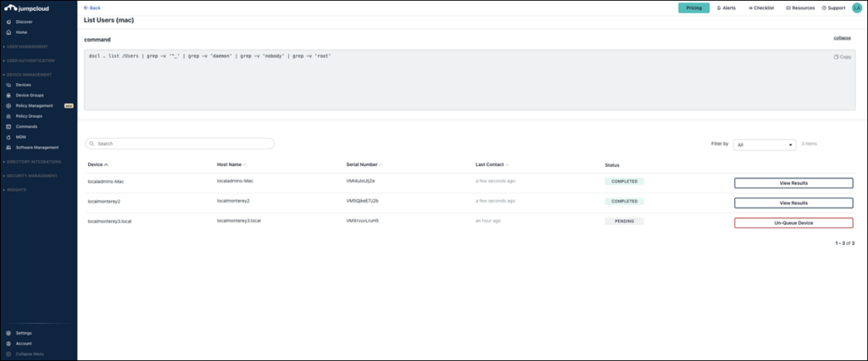Open Software Management in the sidebar
The width and height of the screenshot is (868, 361).
tap(36, 147)
